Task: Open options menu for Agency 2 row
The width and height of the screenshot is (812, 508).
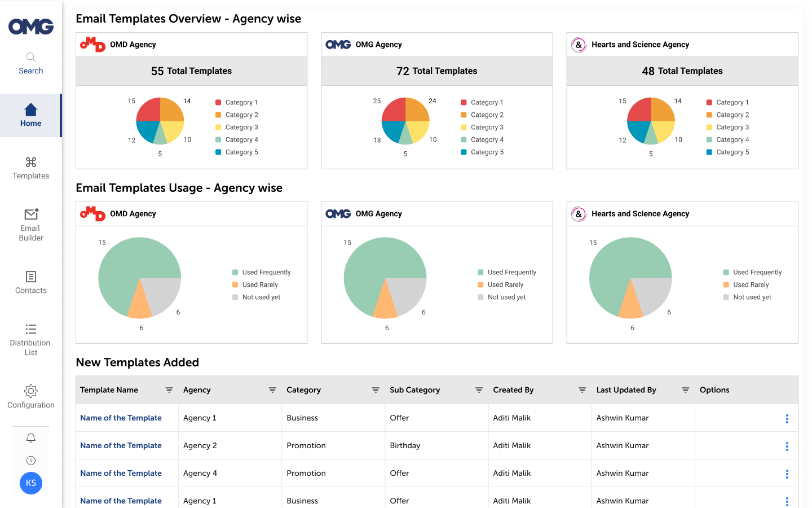Action: pos(787,446)
